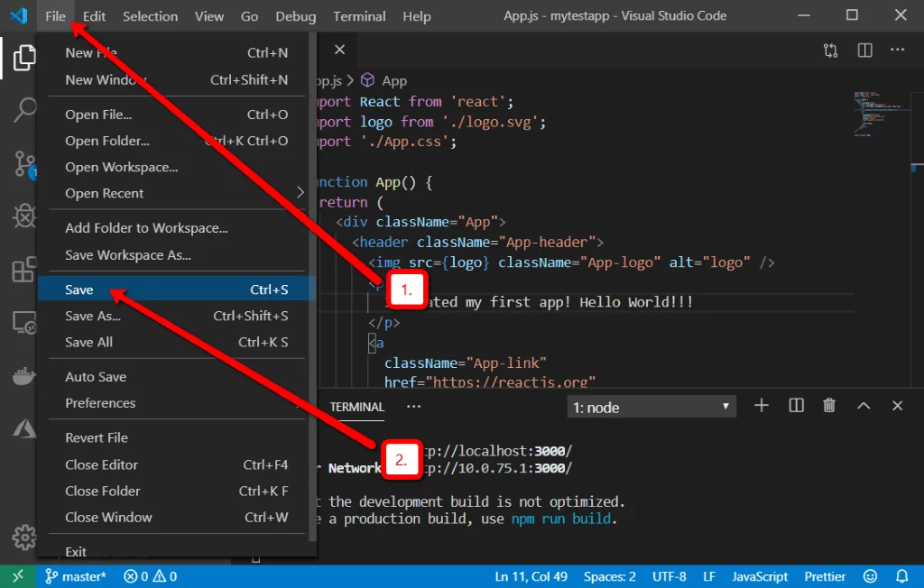Choose Save All in the File menu
924x588 pixels.
(177, 343)
